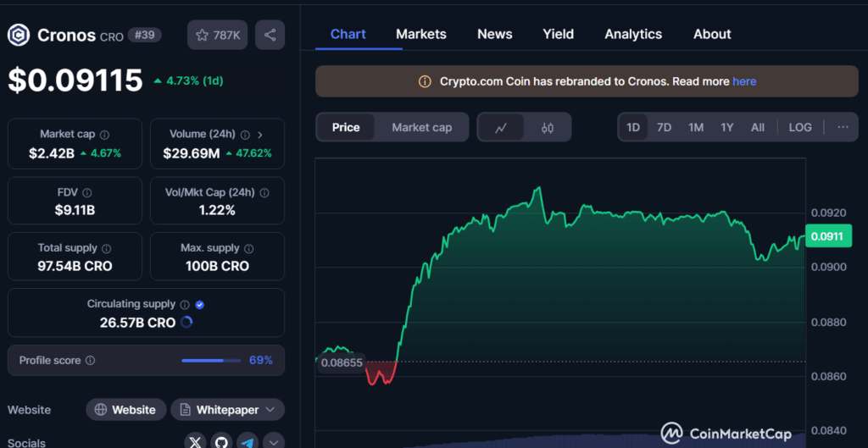The image size is (868, 448).
Task: Switch to the About tab
Action: [712, 34]
